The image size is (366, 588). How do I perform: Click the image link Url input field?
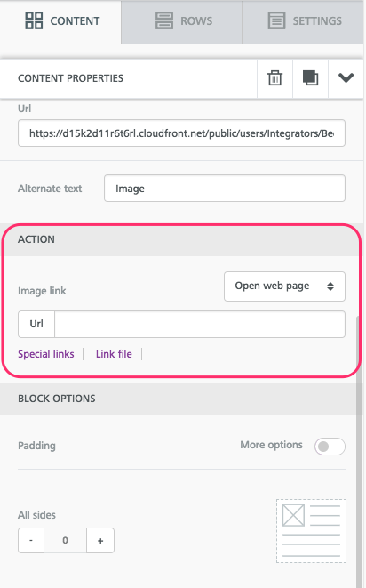pyautogui.click(x=200, y=324)
